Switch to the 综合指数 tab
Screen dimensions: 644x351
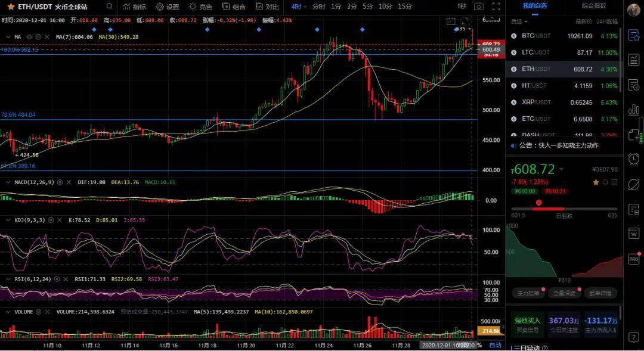point(594,6)
